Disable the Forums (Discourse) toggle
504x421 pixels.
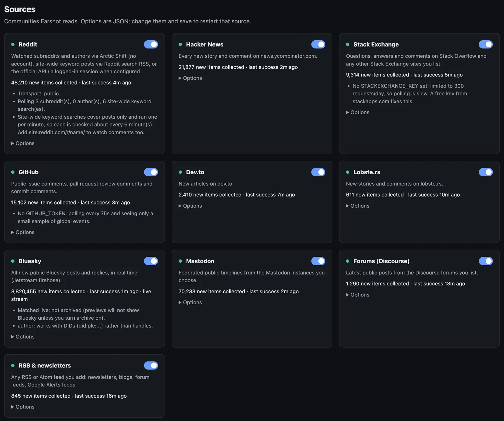[486, 261]
